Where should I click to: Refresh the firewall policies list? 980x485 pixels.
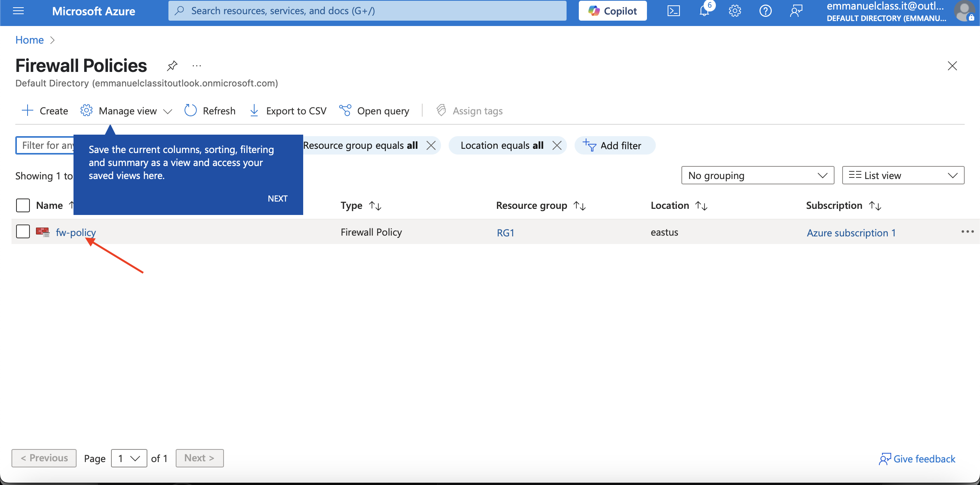(210, 111)
